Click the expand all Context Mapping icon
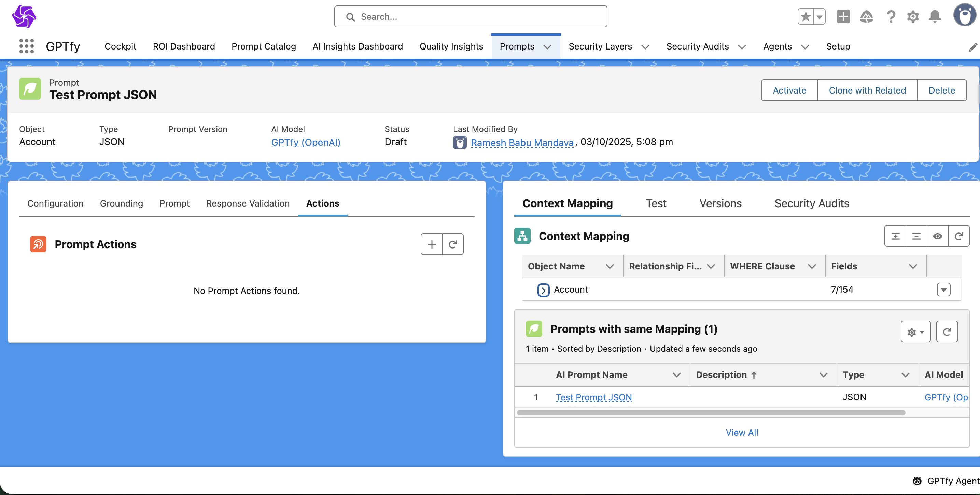980x495 pixels. coord(895,236)
